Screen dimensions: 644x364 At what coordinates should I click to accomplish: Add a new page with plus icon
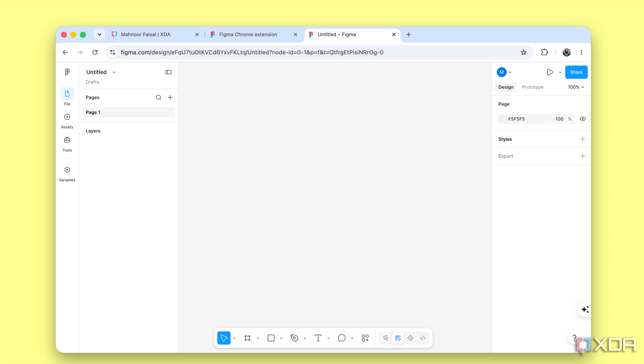tap(170, 97)
